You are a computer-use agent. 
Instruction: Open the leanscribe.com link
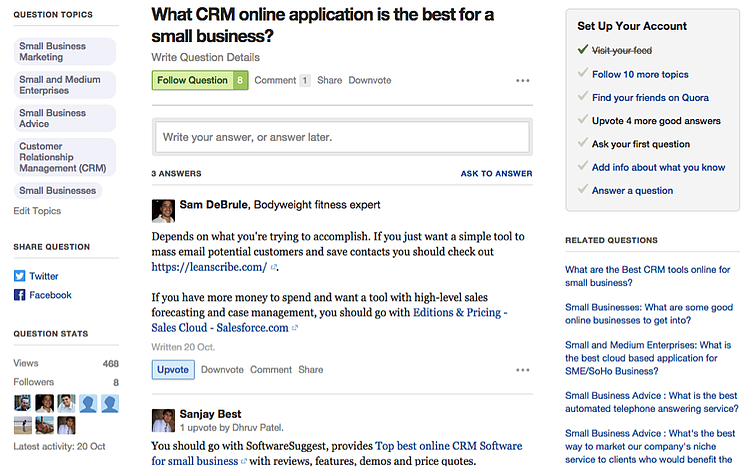tap(209, 267)
